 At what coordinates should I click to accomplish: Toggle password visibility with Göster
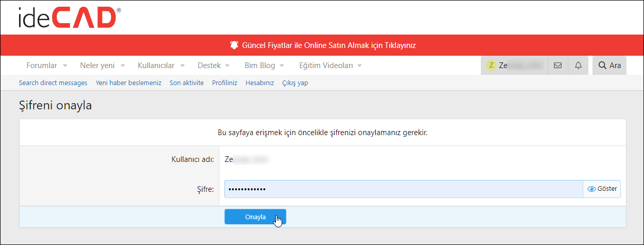(x=602, y=189)
